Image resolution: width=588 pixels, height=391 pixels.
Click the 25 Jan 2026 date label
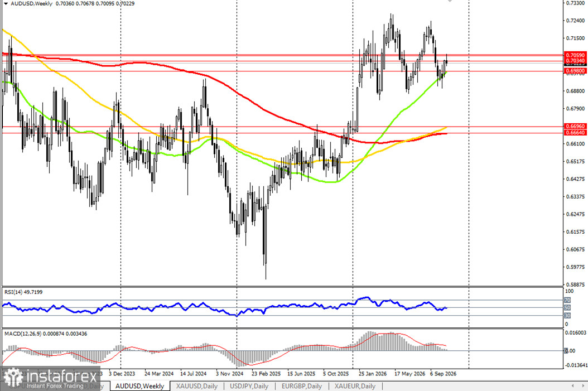point(373,374)
